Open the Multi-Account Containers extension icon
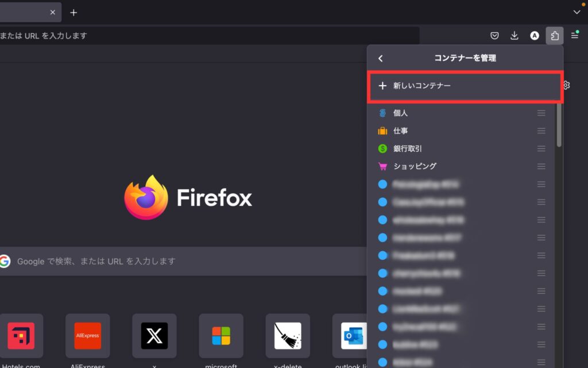Image resolution: width=588 pixels, height=368 pixels. pos(554,35)
